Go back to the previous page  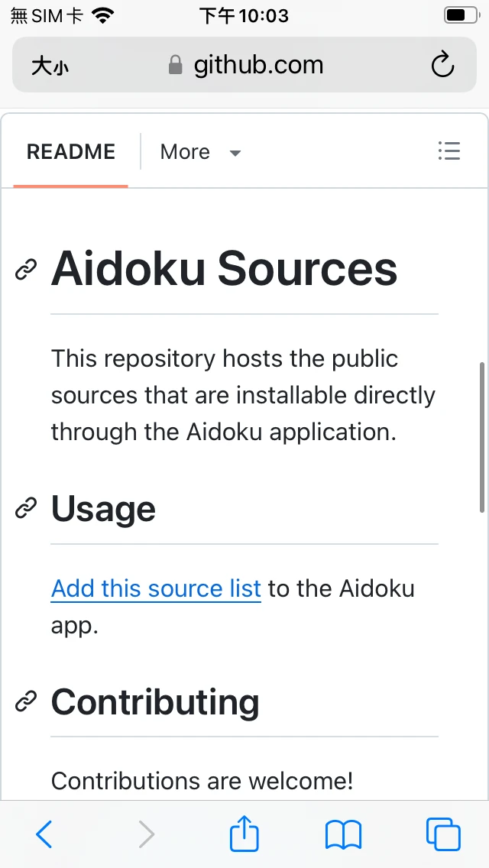tap(44, 834)
